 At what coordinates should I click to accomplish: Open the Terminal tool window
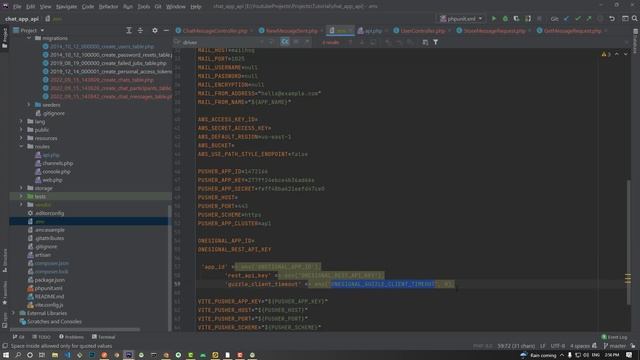click(x=103, y=337)
